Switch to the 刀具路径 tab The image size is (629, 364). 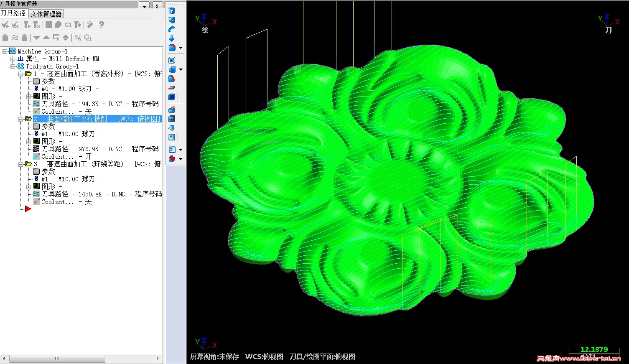[x=13, y=13]
